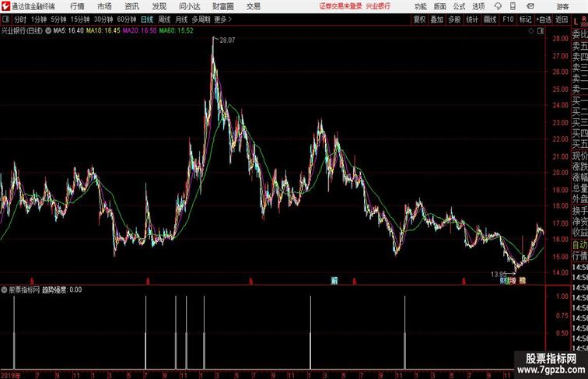Toggle the left panel layout icon
Screen dimensions: 588x379
tap(5, 19)
